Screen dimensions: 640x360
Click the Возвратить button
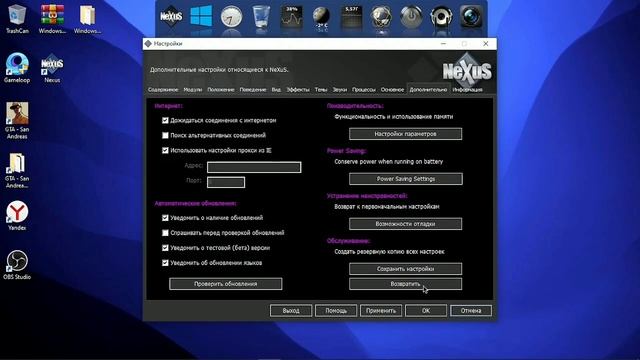point(405,284)
